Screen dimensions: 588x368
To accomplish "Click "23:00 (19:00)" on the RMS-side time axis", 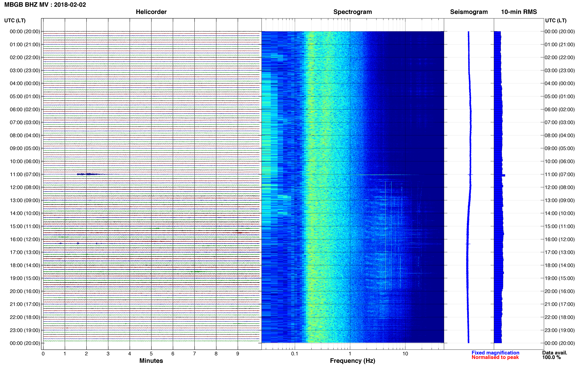I will tap(560, 330).
